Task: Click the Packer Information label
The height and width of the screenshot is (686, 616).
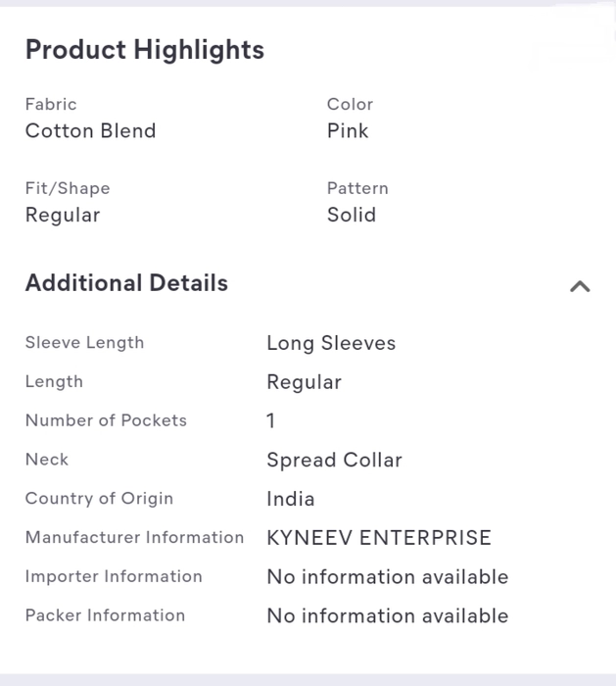Action: pyautogui.click(x=106, y=615)
